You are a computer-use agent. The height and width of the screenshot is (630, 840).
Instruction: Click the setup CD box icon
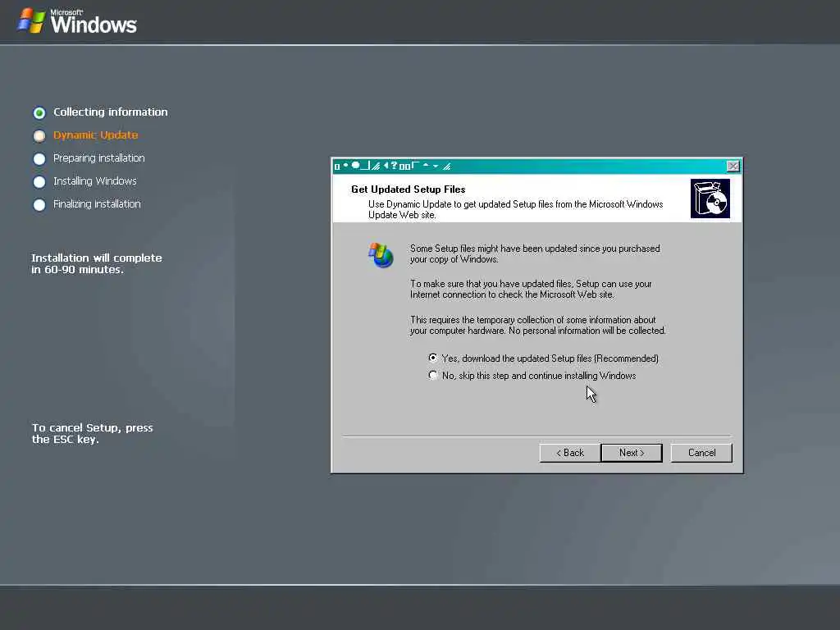pyautogui.click(x=710, y=199)
